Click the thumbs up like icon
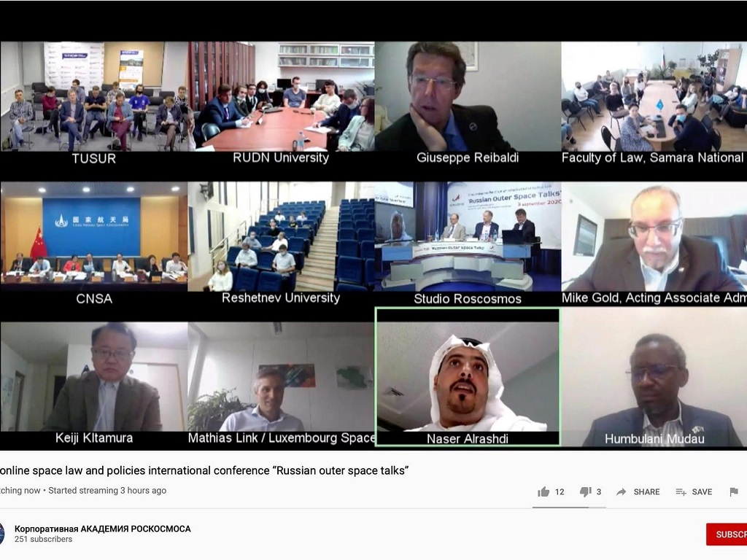 (x=543, y=492)
